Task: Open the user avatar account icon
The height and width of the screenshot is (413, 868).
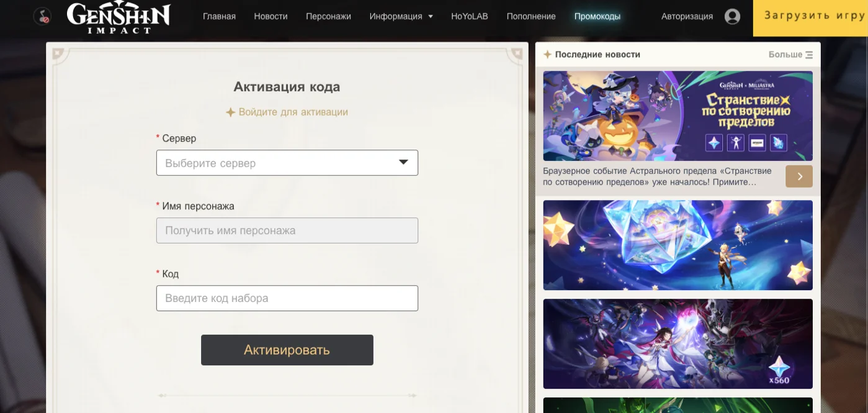Action: [x=732, y=17]
